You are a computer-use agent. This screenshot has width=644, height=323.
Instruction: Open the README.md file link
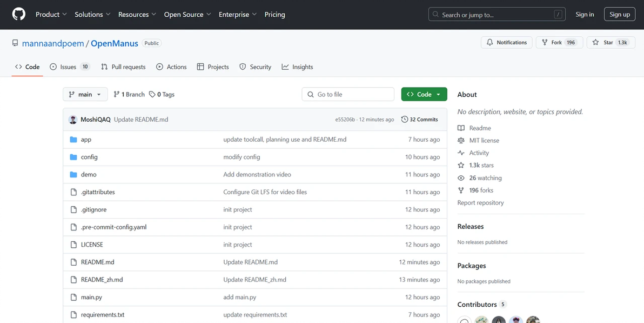98,262
